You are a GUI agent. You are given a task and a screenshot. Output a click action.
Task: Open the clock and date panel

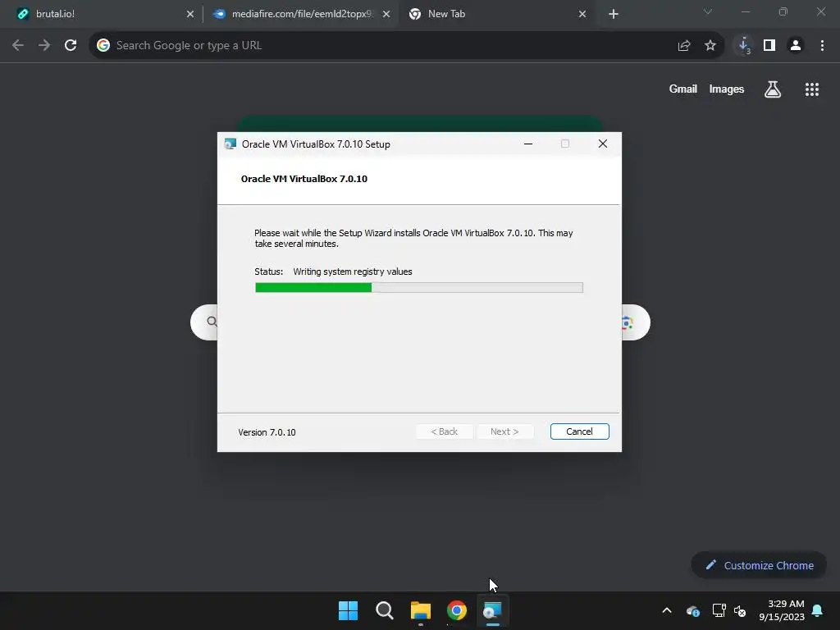point(782,610)
